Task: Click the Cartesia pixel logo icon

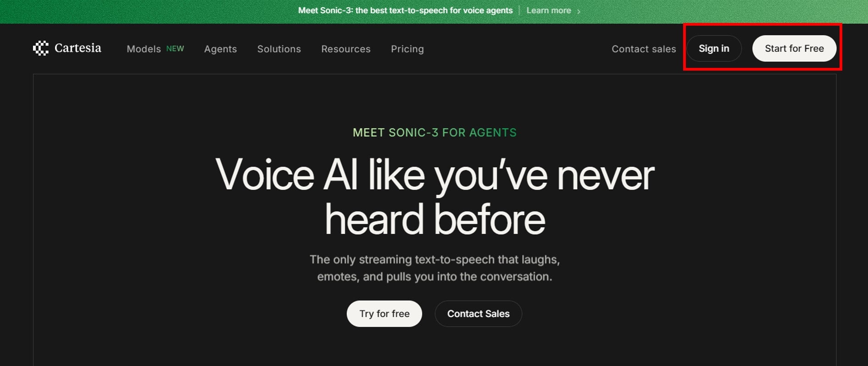Action: point(41,48)
